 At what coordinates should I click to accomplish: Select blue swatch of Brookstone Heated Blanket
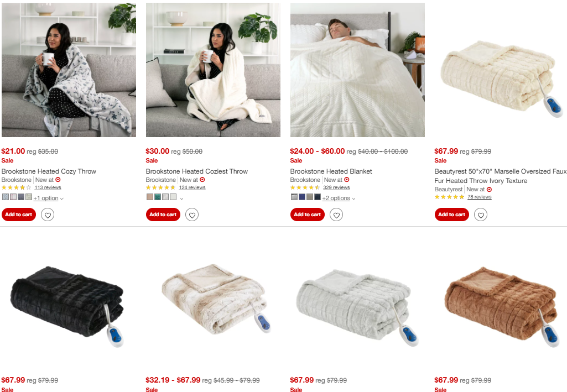302,197
